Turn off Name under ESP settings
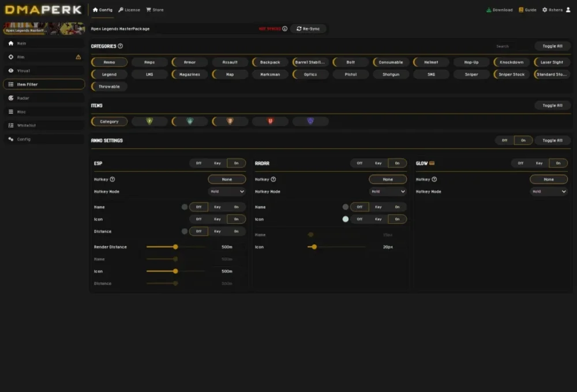The height and width of the screenshot is (392, 577). (x=198, y=206)
